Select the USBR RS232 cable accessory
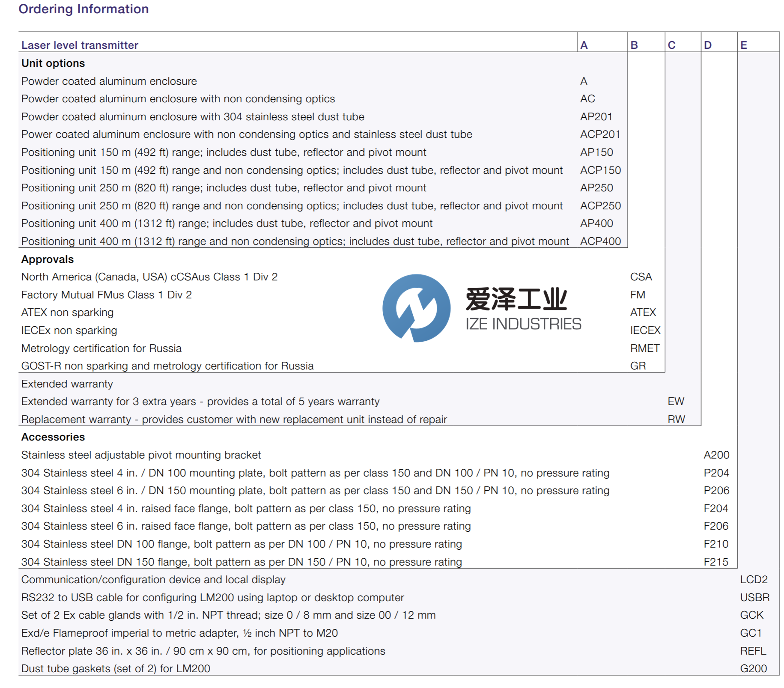 point(754,598)
